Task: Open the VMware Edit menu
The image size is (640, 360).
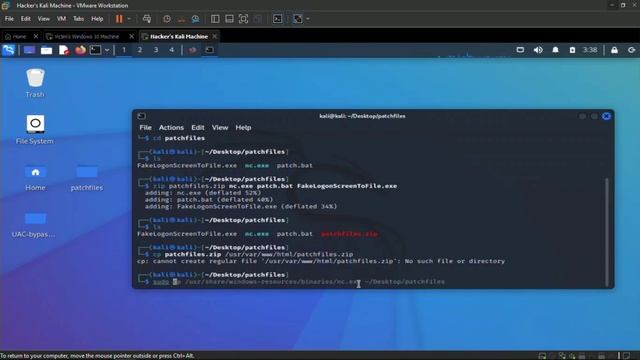Action: click(x=26, y=19)
